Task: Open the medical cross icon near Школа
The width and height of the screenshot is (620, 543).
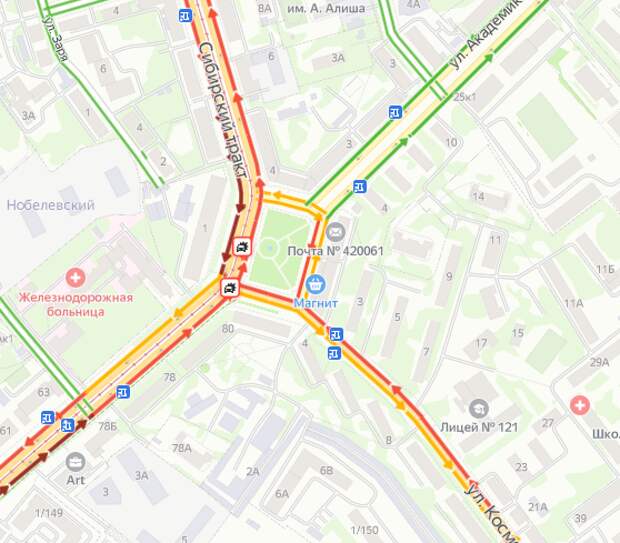Action: (580, 405)
